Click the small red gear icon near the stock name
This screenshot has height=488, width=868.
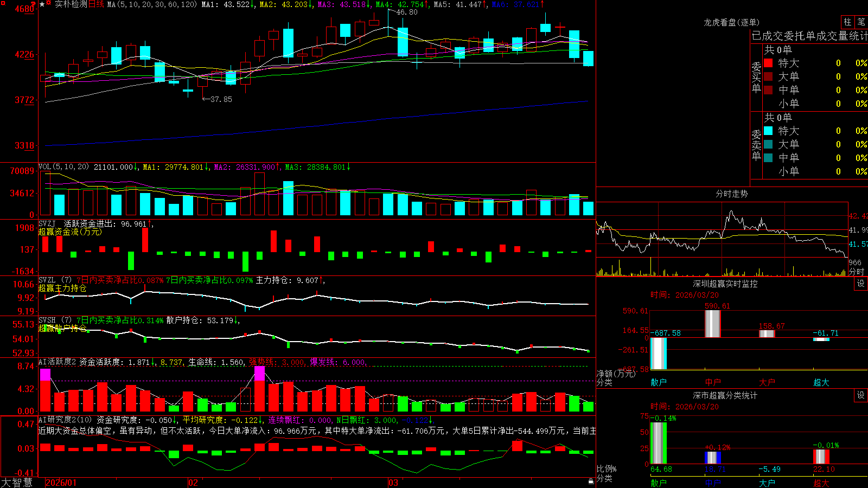tap(49, 3)
